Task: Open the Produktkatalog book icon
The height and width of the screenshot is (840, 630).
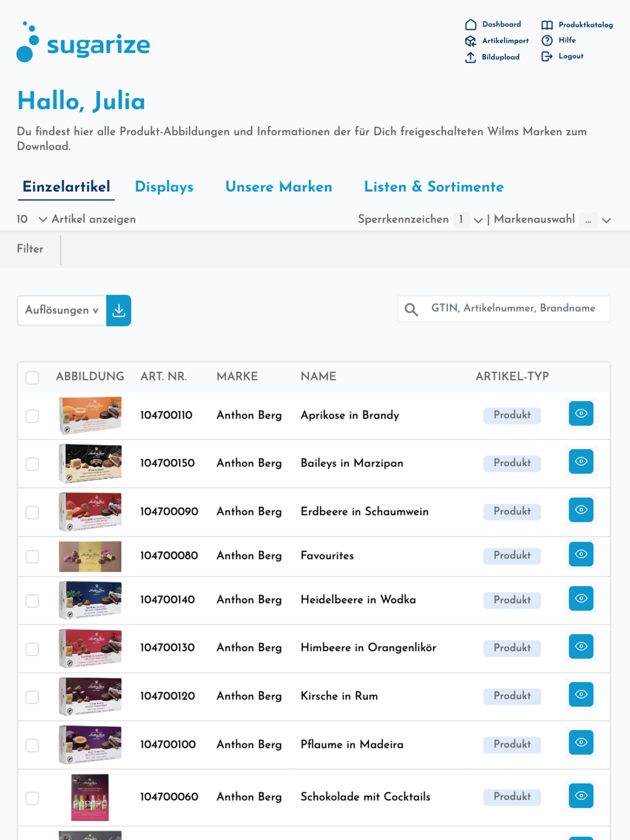Action: (x=547, y=25)
